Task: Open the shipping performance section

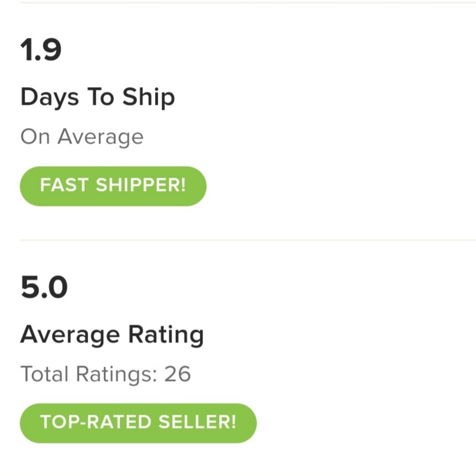Action: [x=98, y=97]
